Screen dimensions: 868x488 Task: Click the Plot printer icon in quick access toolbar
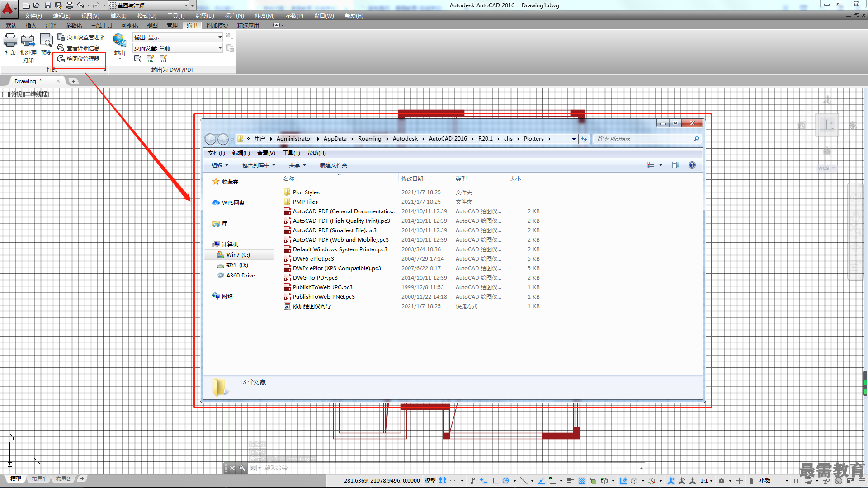click(x=69, y=5)
